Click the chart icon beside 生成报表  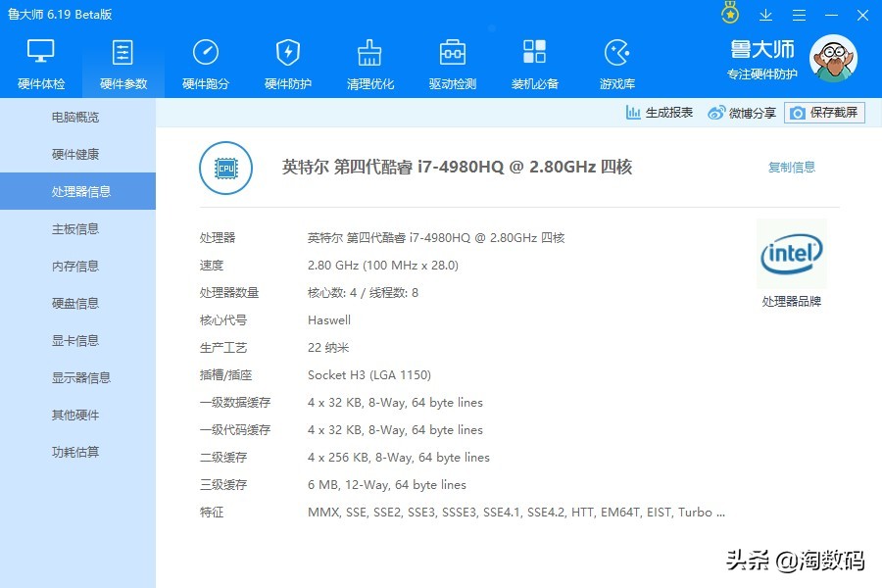tap(631, 112)
